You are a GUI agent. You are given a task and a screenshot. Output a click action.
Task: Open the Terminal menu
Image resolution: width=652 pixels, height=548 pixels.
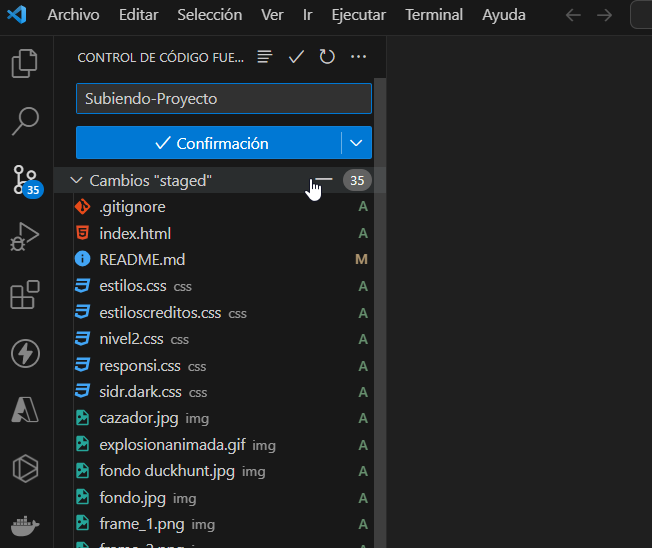[x=434, y=15]
